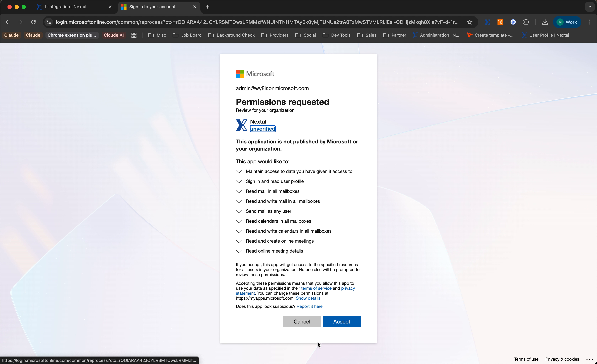Viewport: 597px width, 364px height.
Task: Open a new tab with the plus icon
Action: (x=207, y=7)
